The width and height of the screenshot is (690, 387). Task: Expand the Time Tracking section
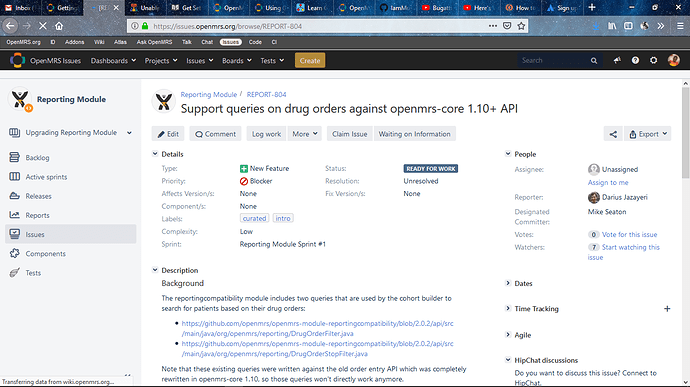[x=508, y=309]
